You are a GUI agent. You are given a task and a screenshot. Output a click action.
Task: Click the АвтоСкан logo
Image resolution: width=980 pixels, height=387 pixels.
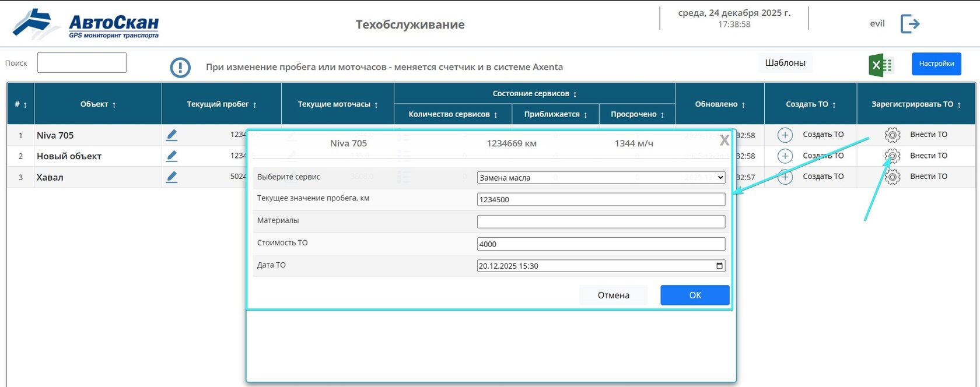click(x=86, y=24)
